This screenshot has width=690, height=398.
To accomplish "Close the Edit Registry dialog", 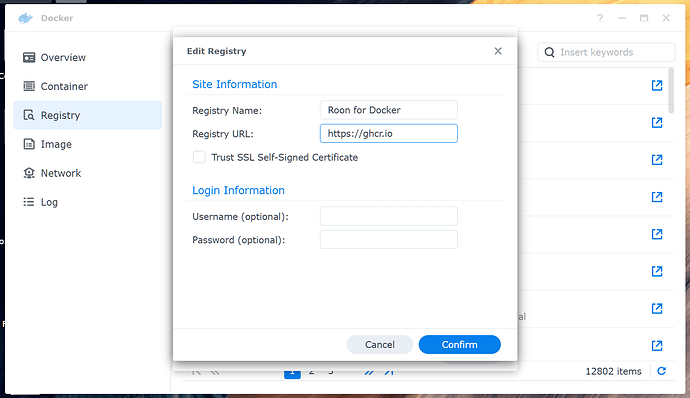I will tap(498, 51).
